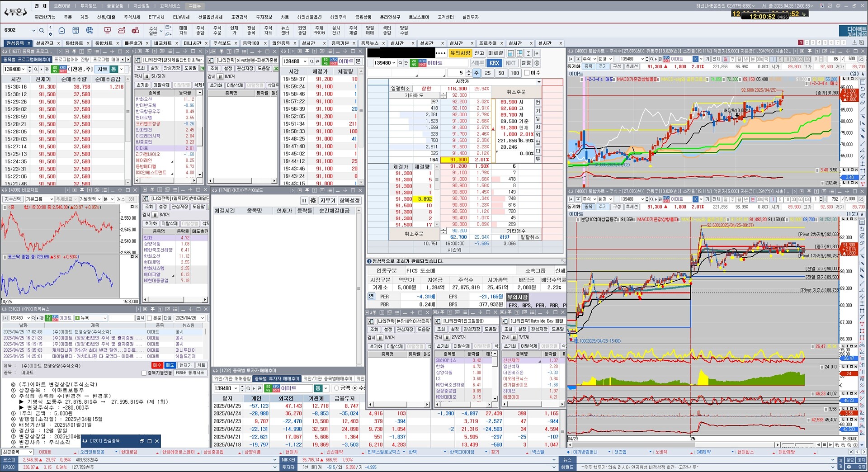Toggle the KRX exchange button in the order window
This screenshot has height=472, width=868.
click(x=494, y=63)
